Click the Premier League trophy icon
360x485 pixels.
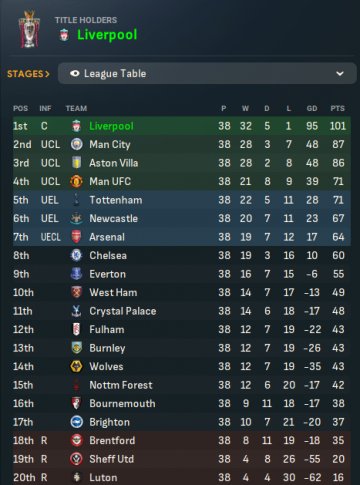(x=29, y=29)
